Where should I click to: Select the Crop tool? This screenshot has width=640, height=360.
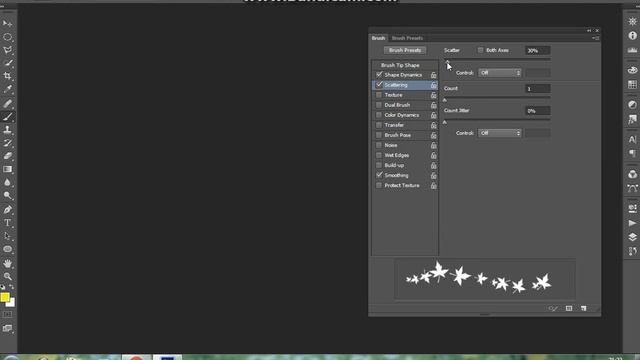7,76
